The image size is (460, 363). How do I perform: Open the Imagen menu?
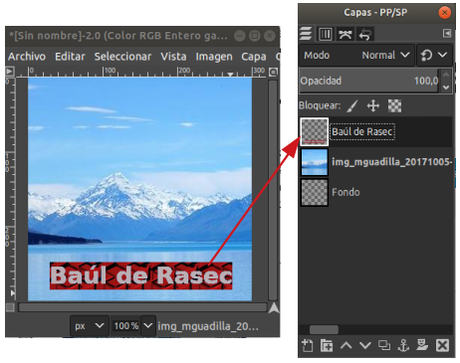click(214, 56)
